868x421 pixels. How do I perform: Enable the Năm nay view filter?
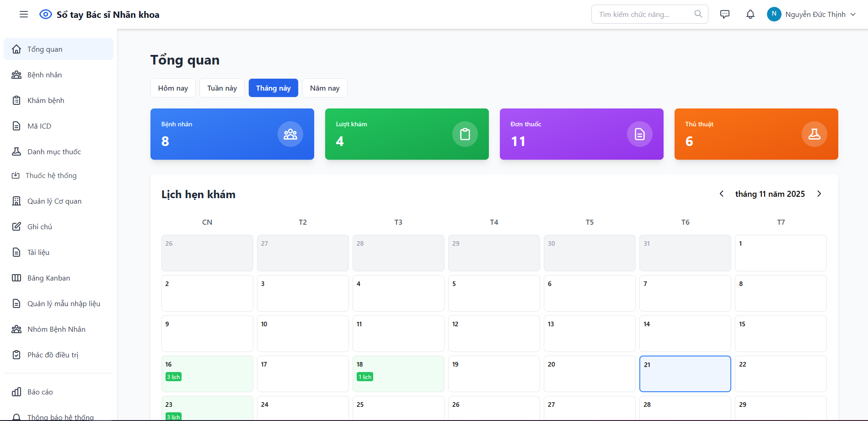[325, 88]
